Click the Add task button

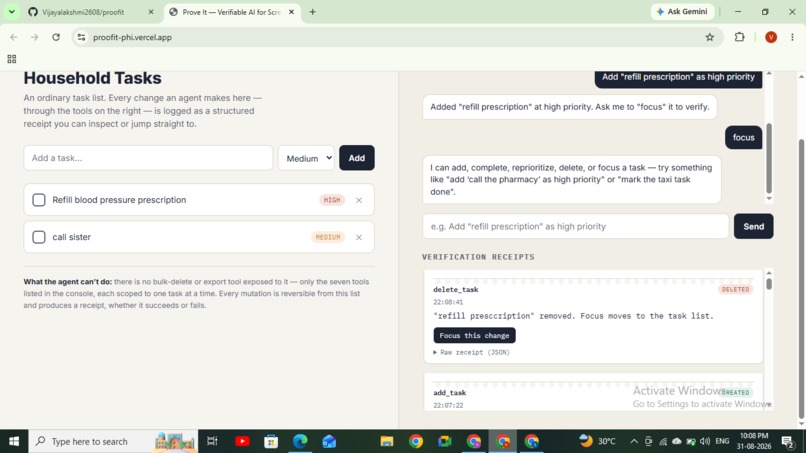357,158
